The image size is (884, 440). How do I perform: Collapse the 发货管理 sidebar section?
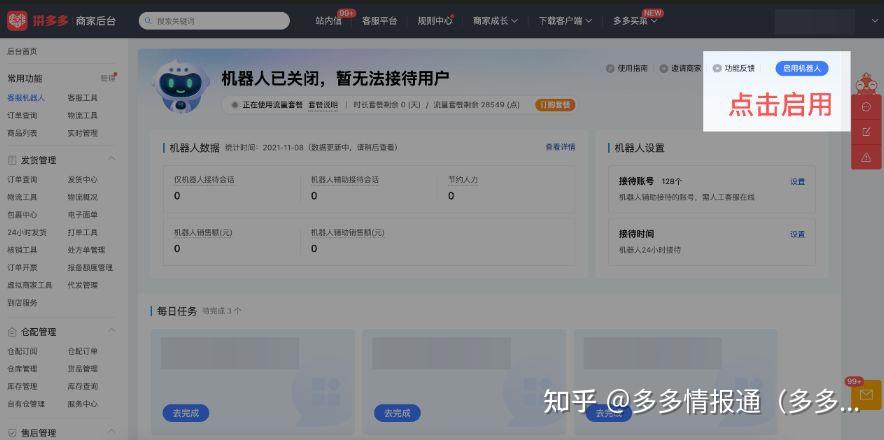112,159
